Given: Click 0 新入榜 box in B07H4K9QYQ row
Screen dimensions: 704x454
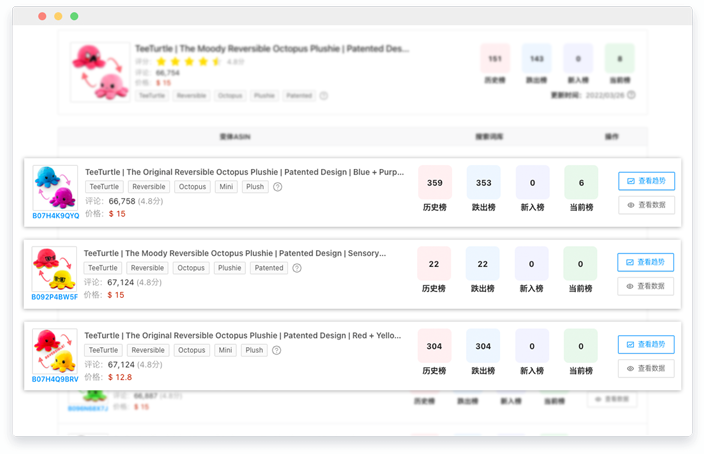Looking at the screenshot, I should [532, 183].
